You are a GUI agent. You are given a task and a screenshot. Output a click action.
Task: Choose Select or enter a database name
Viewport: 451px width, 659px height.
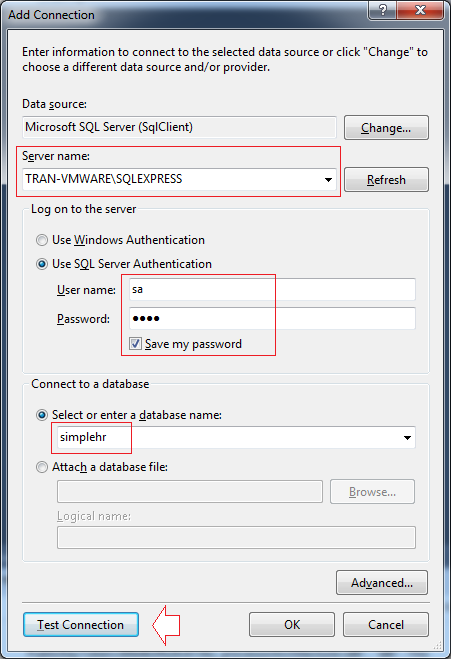(42, 415)
